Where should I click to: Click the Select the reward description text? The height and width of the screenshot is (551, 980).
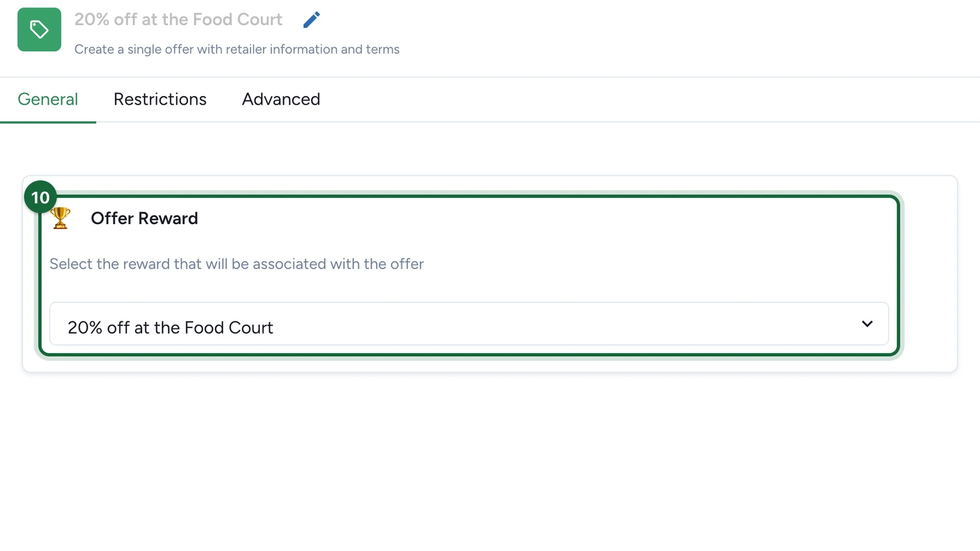pyautogui.click(x=236, y=264)
